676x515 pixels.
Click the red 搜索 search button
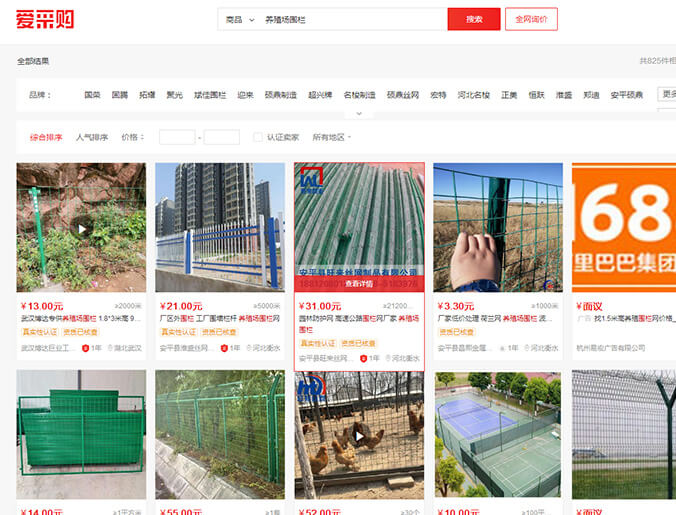pos(474,19)
